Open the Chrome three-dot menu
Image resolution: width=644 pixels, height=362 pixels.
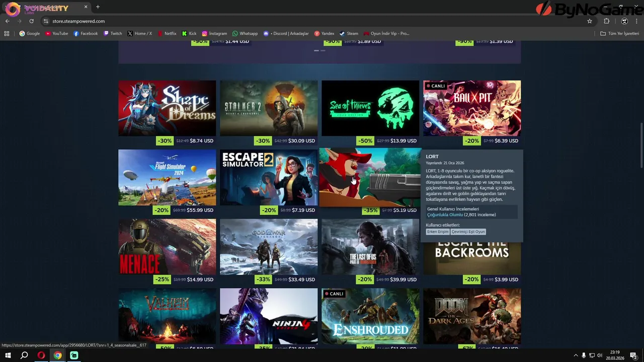tap(637, 21)
